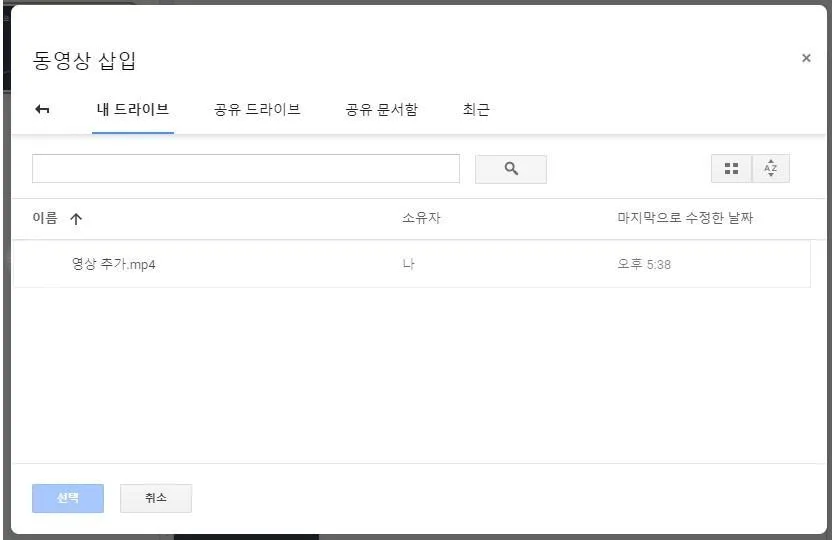Toggle the 이름 ascending sort arrow
The image size is (832, 540).
tap(76, 219)
